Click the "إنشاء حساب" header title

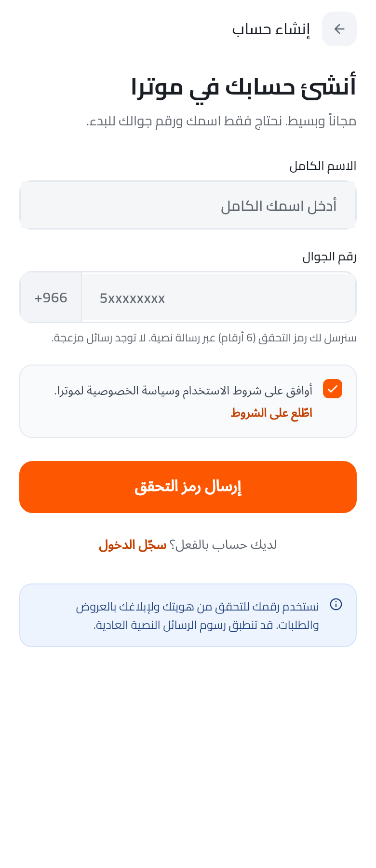coord(271,29)
